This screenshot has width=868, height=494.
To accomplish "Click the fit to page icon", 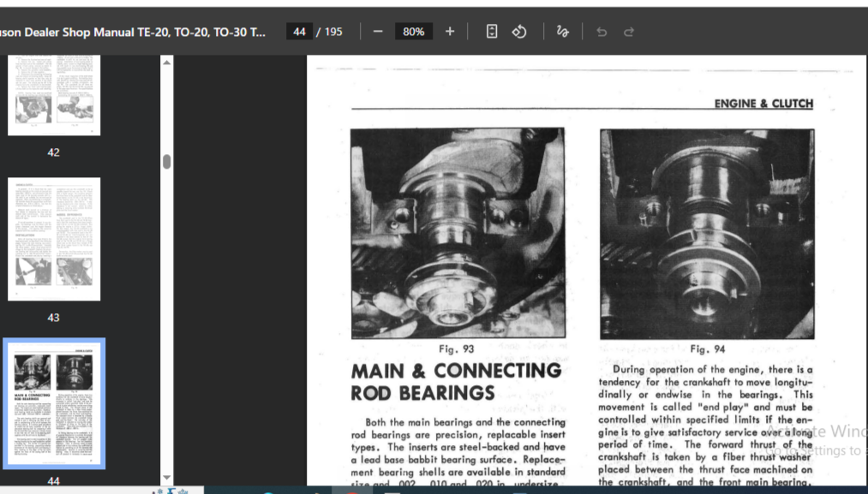I will click(492, 32).
